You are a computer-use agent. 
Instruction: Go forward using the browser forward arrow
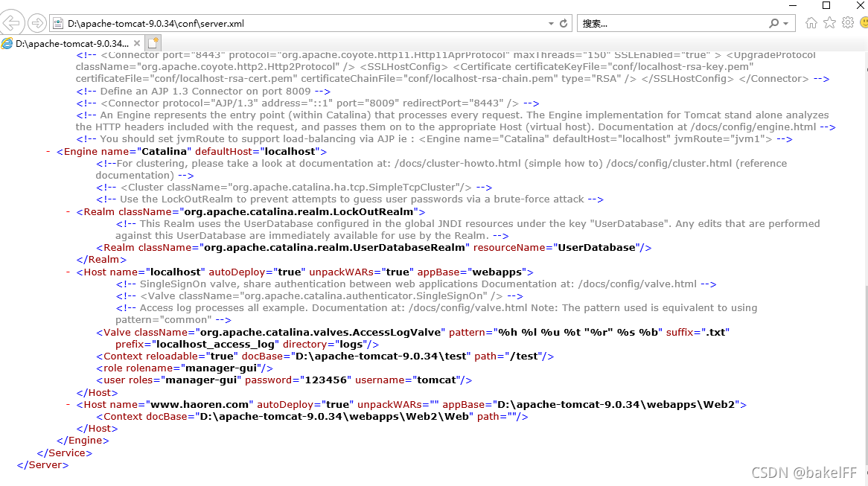37,23
